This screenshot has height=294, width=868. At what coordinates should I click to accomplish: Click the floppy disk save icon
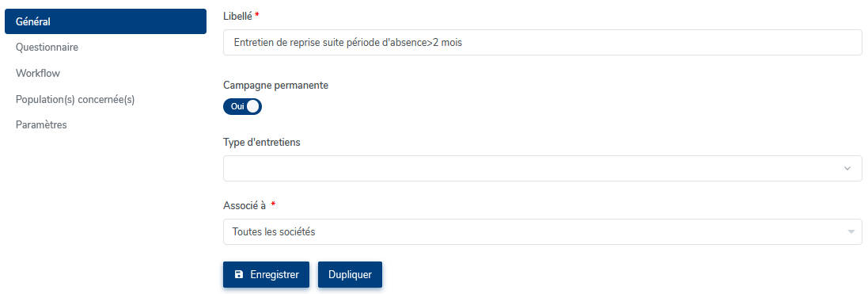point(239,274)
